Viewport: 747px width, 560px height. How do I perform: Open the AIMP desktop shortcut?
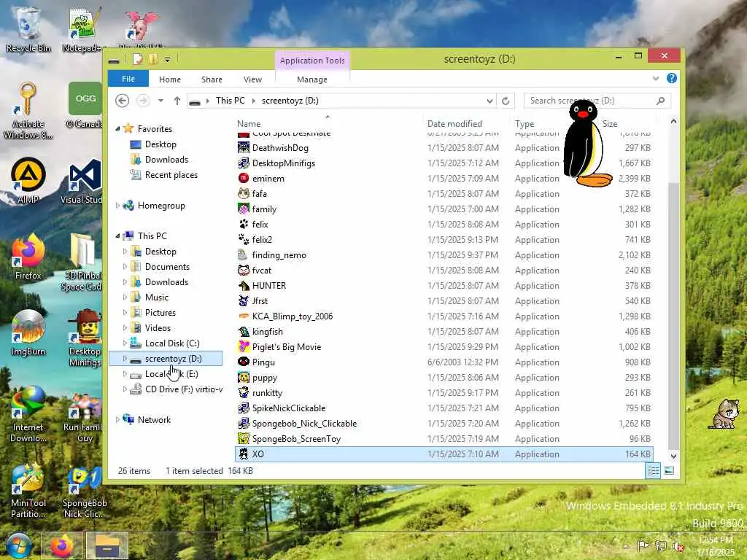click(28, 181)
